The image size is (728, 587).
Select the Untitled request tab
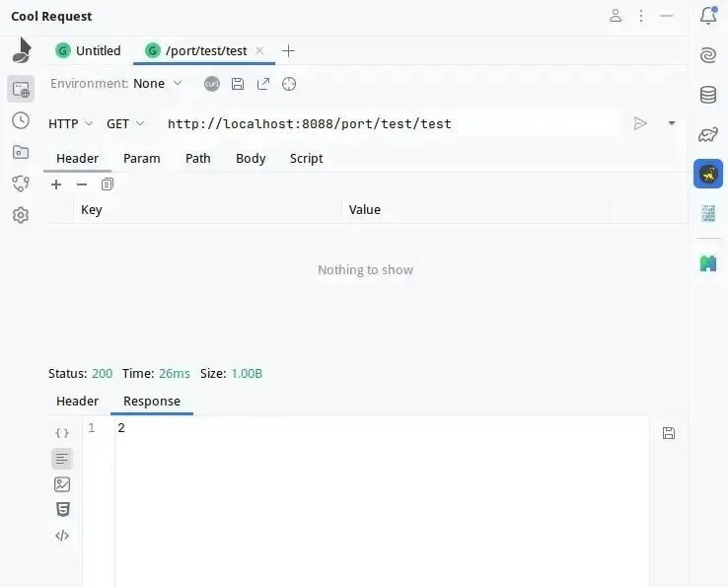88,50
